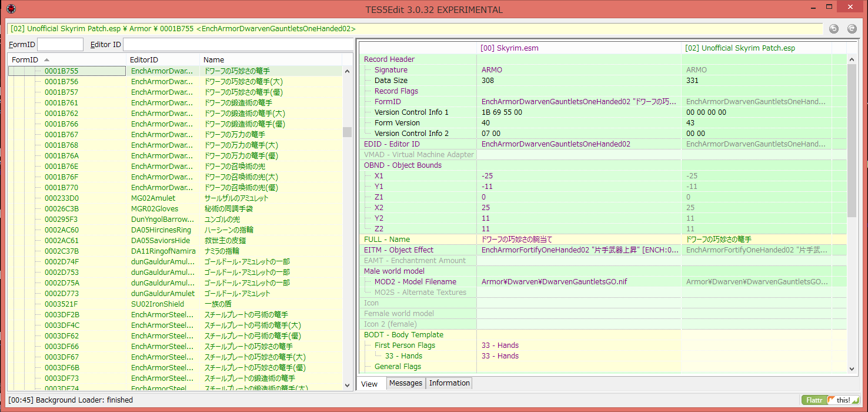Click ARMO signature value under Skyrim.esm
This screenshot has width=868, height=412.
tap(492, 69)
